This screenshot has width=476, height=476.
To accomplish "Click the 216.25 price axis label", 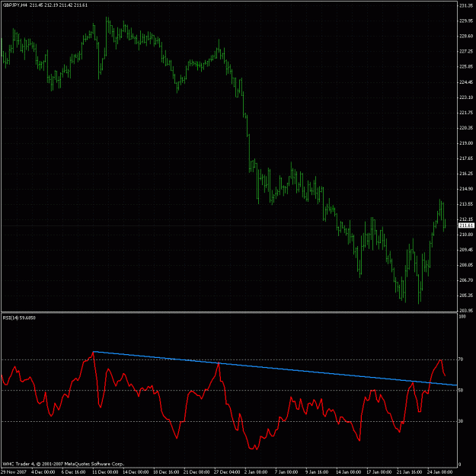I will (x=466, y=174).
